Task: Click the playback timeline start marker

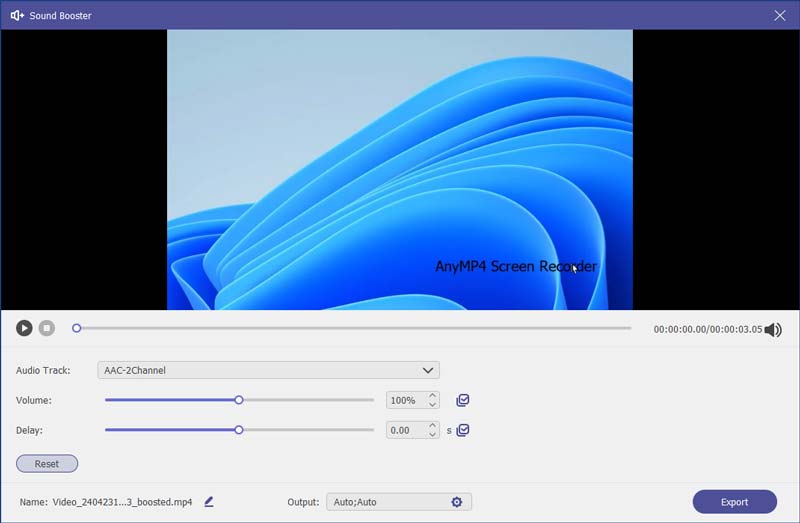Action: (76, 328)
